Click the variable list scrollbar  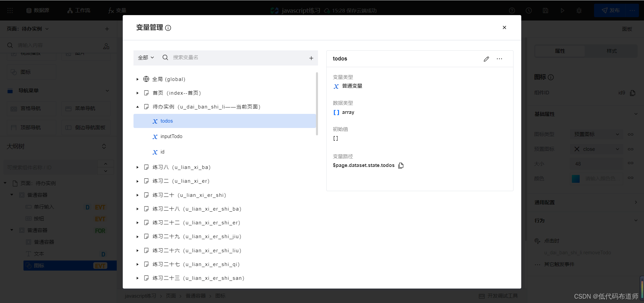click(x=317, y=103)
